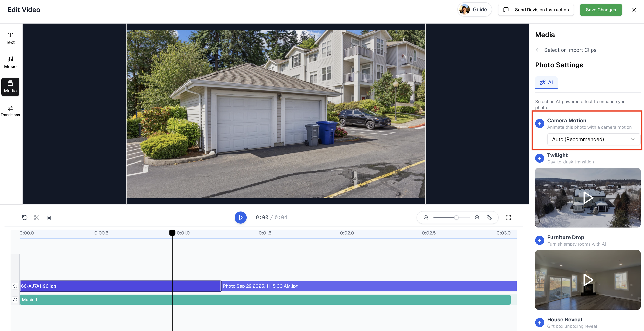Add the Twilight effect with plus icon
644x331 pixels.
click(539, 158)
